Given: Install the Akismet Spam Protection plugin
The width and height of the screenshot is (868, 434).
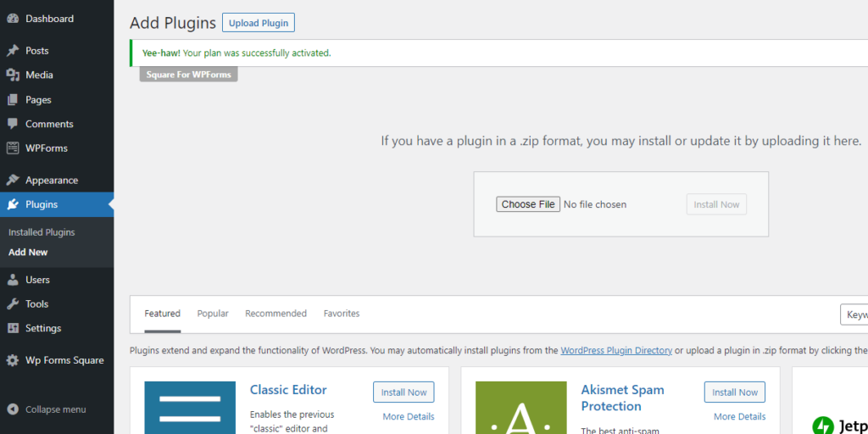Looking at the screenshot, I should click(x=735, y=392).
